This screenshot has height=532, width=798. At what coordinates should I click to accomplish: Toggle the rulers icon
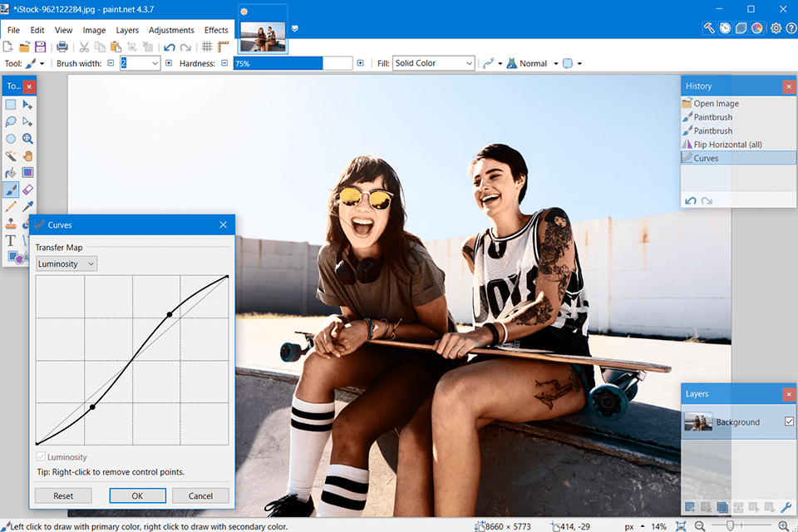click(223, 47)
